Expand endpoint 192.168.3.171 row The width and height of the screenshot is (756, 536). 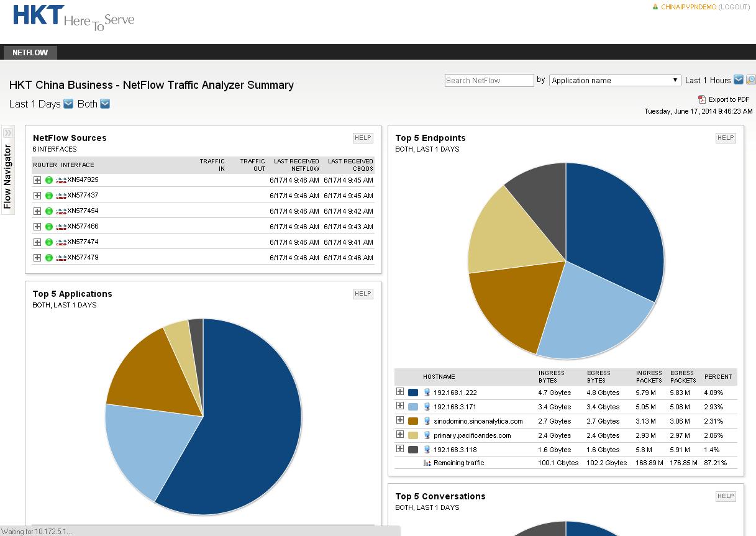pos(400,406)
